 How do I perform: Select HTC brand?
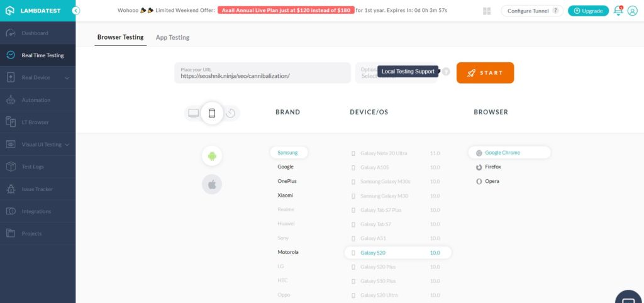click(282, 281)
